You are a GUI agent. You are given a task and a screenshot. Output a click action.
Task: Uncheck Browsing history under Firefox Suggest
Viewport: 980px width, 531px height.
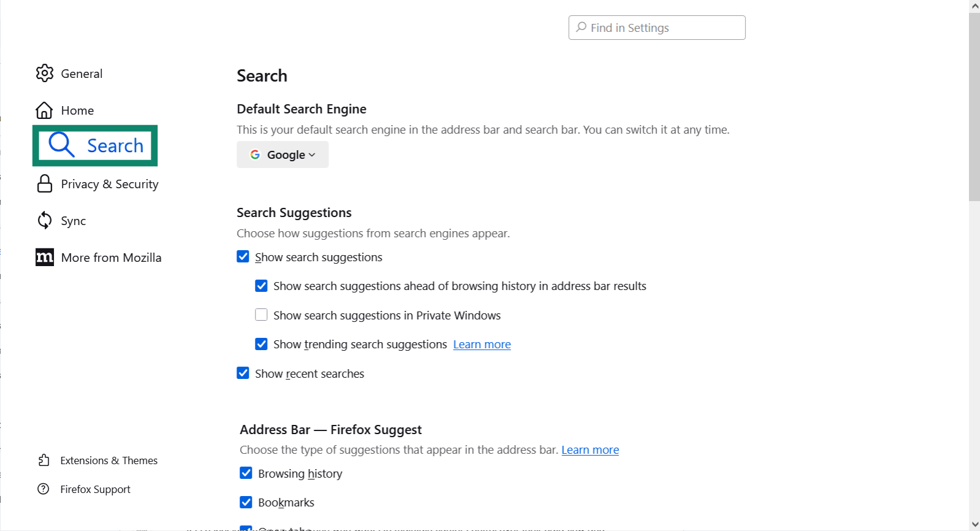(246, 473)
